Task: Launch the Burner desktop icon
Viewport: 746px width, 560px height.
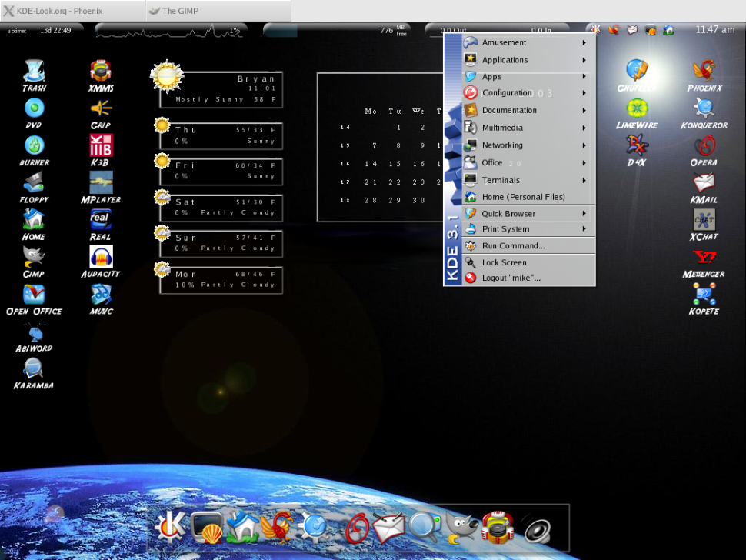Action: [x=35, y=150]
